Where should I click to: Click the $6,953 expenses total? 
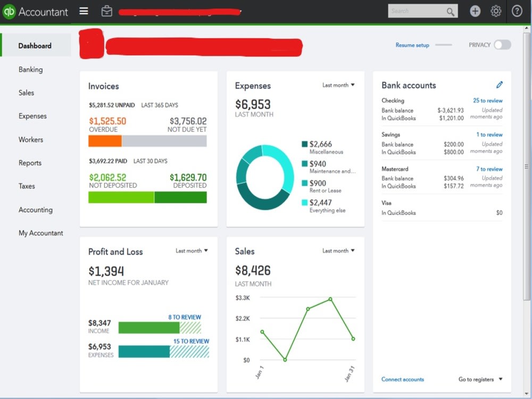pos(253,104)
